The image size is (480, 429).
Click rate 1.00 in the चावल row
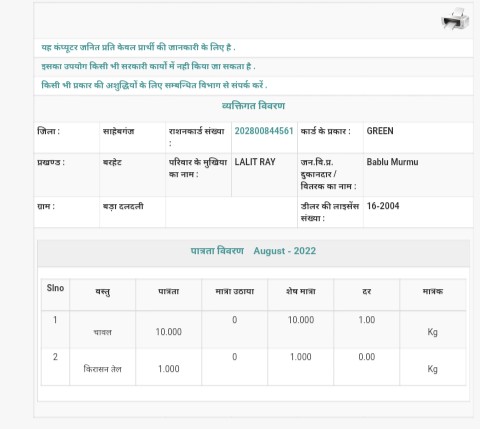(x=367, y=320)
